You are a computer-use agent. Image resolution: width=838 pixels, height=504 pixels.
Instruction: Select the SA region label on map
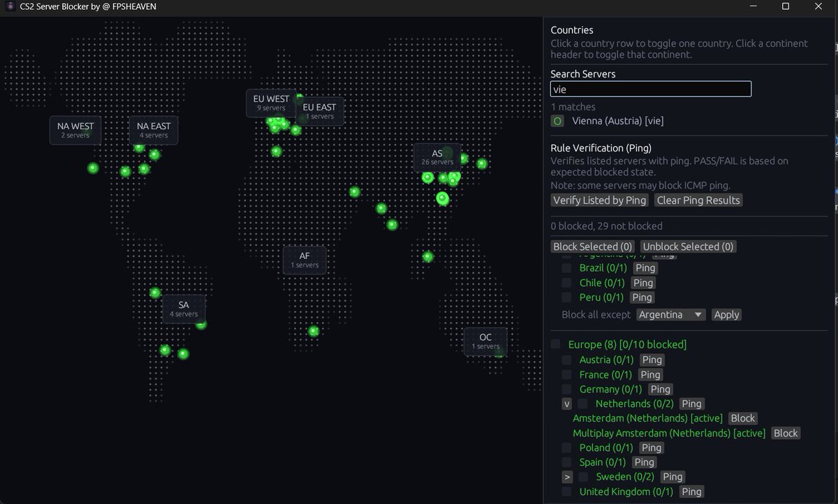pos(184,309)
